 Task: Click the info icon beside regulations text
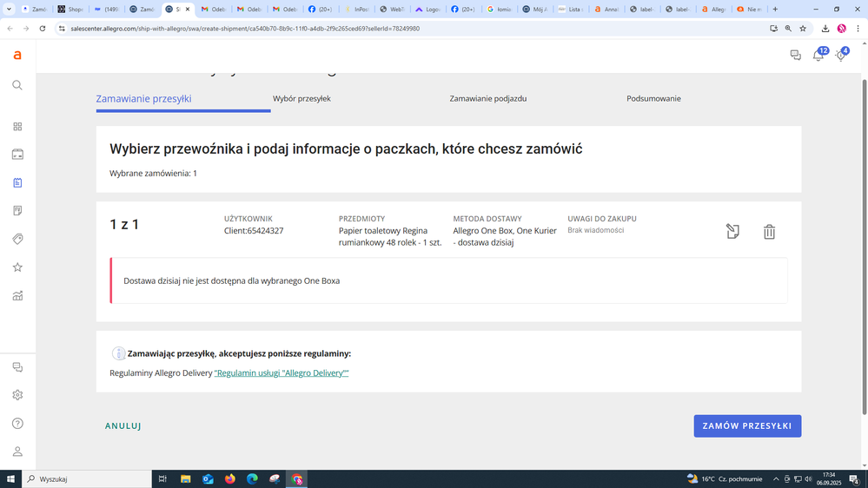tap(118, 353)
